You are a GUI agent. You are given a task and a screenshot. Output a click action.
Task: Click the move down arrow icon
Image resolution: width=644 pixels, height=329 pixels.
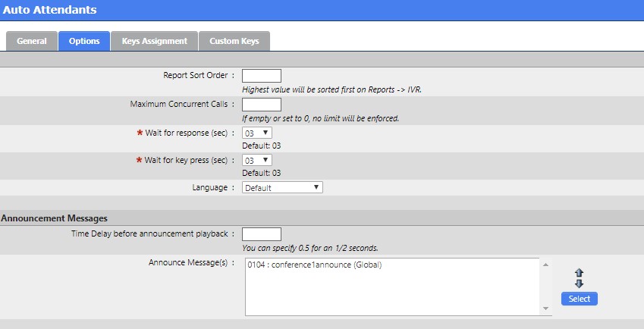[x=580, y=284]
